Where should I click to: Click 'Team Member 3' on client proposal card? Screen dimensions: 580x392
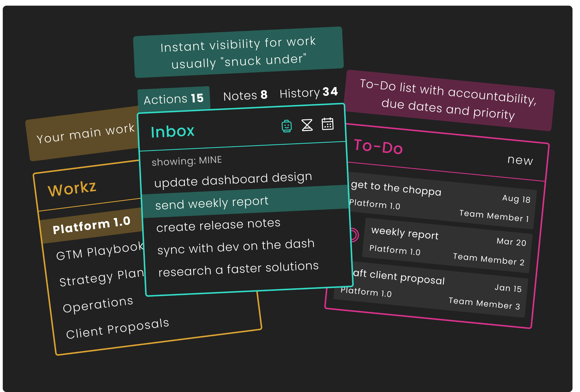pyautogui.click(x=484, y=303)
